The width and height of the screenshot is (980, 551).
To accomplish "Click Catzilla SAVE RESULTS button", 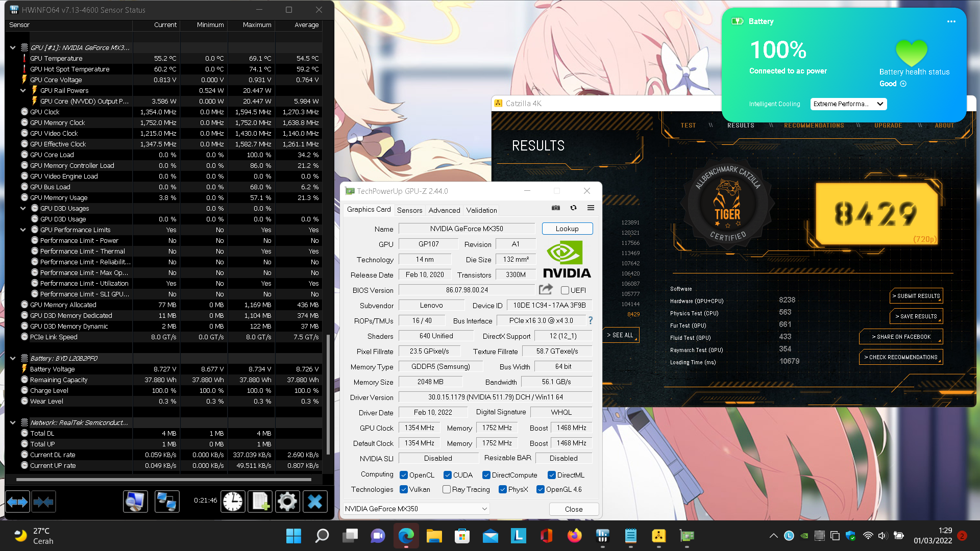I will click(916, 316).
